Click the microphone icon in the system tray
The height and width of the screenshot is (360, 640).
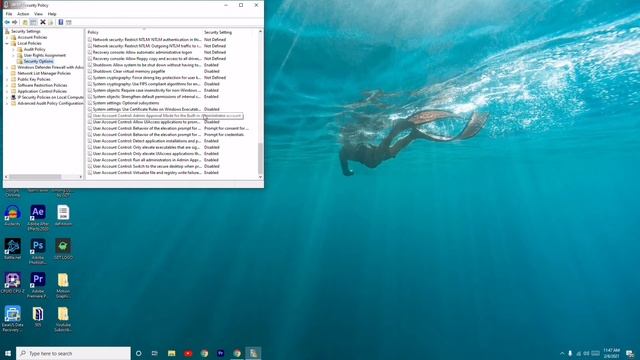(x=570, y=353)
